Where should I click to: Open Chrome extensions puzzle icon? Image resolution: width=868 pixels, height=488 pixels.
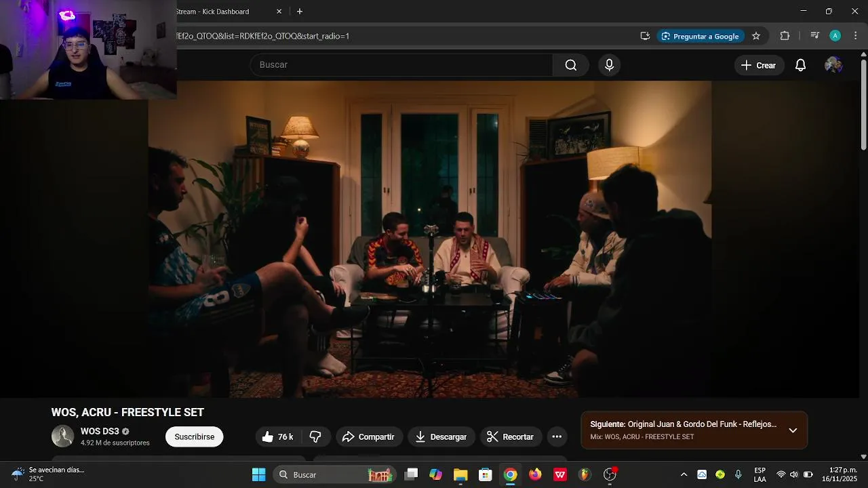(785, 36)
